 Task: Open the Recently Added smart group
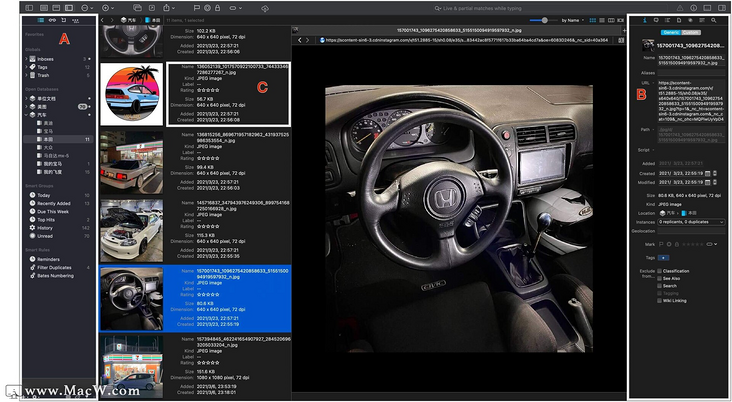58,204
